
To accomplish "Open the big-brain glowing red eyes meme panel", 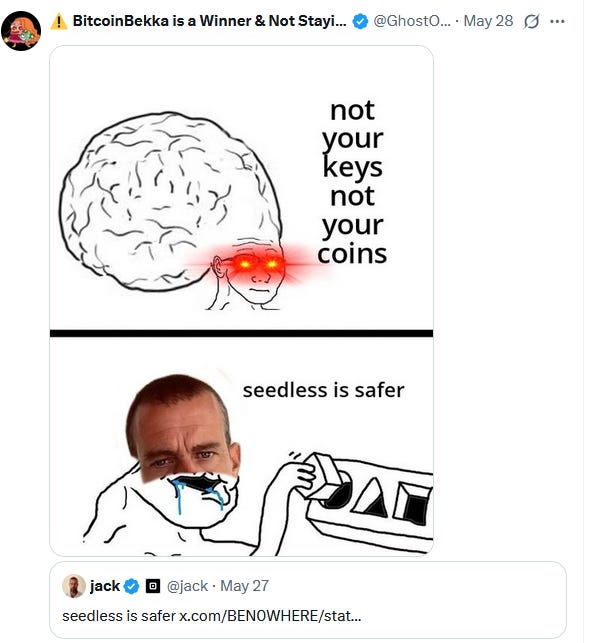I will click(x=241, y=188).
